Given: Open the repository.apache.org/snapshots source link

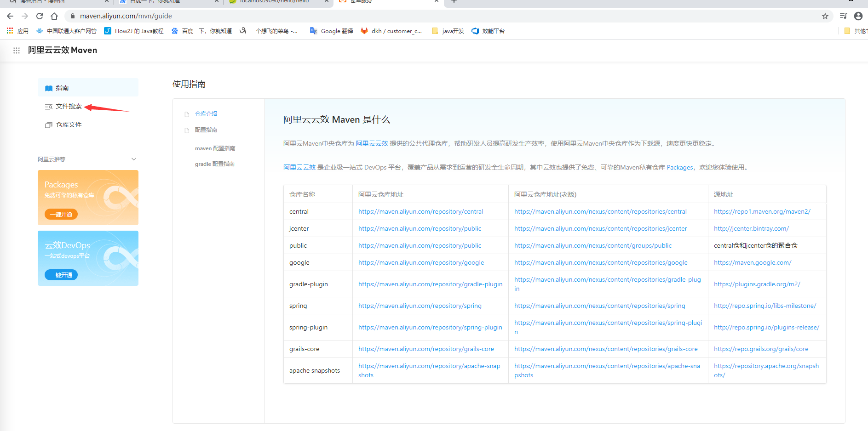Looking at the screenshot, I should point(766,370).
